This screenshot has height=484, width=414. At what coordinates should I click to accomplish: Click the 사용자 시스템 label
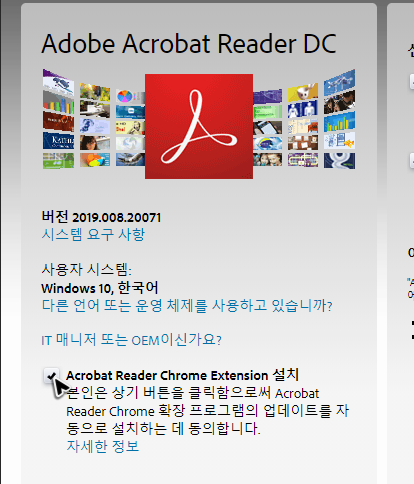(x=87, y=269)
